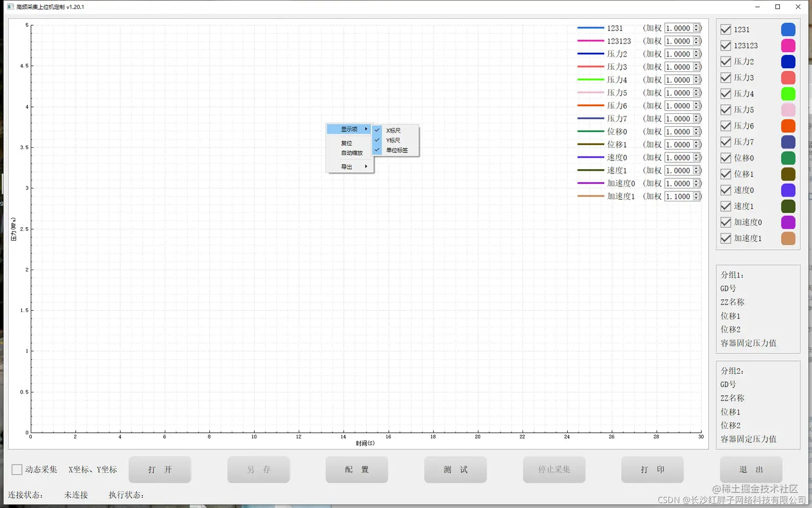The height and width of the screenshot is (508, 812).
Task: Click the 分组2: group heading
Action: (732, 371)
